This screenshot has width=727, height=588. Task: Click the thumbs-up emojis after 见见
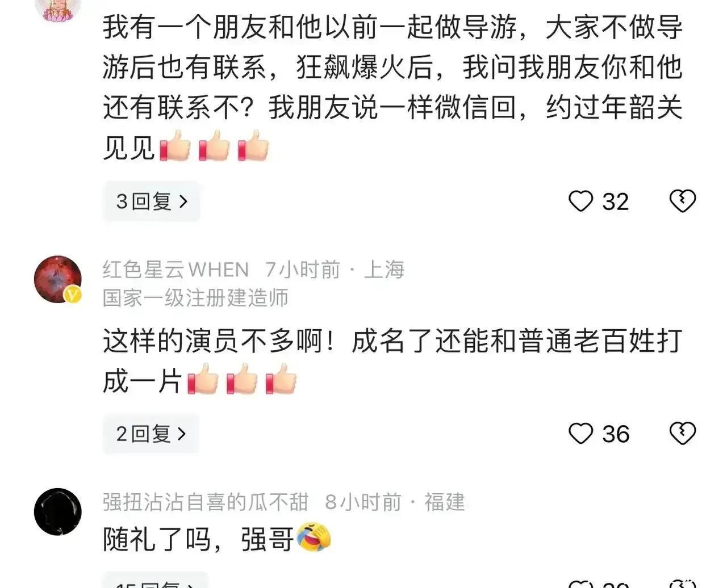point(215,146)
